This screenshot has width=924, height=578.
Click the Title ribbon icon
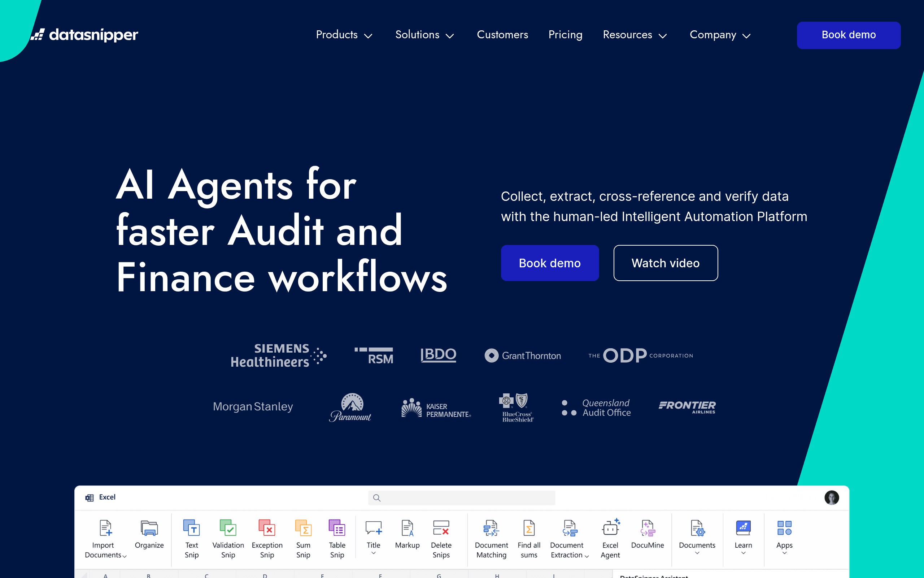pos(374,527)
